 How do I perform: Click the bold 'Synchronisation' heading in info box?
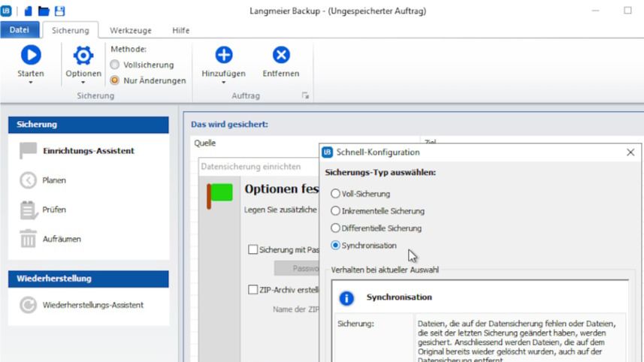(399, 297)
